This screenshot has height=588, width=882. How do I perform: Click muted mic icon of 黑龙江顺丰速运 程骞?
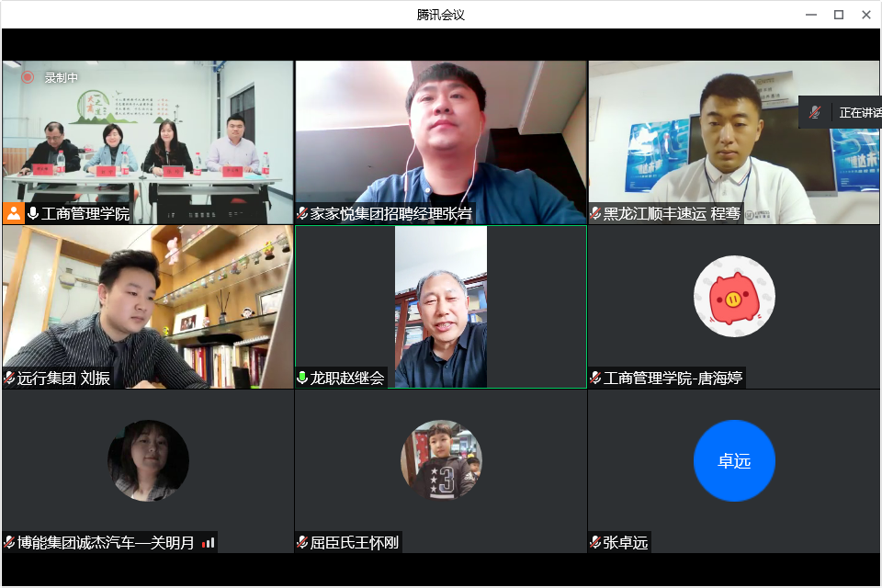point(595,214)
